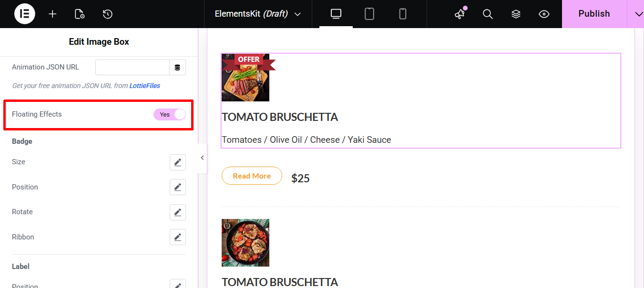
Task: Open the LottieFiles link
Action: (x=144, y=86)
